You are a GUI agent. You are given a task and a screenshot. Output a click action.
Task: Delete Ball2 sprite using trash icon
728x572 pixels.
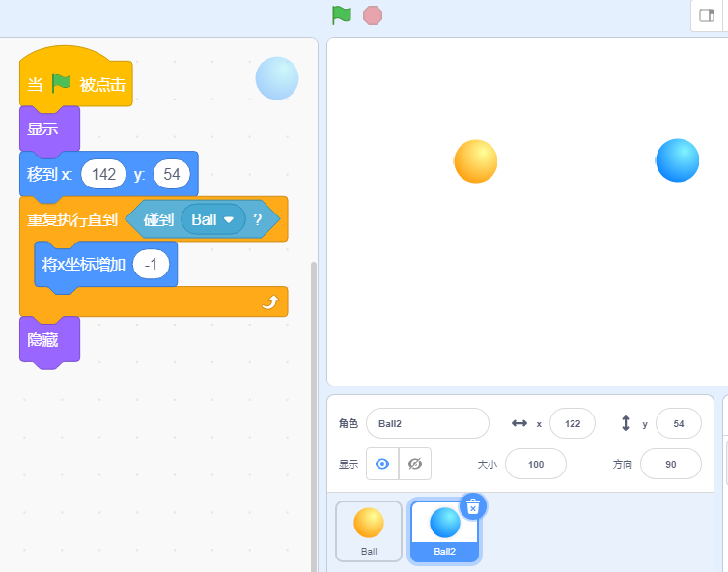coord(473,507)
